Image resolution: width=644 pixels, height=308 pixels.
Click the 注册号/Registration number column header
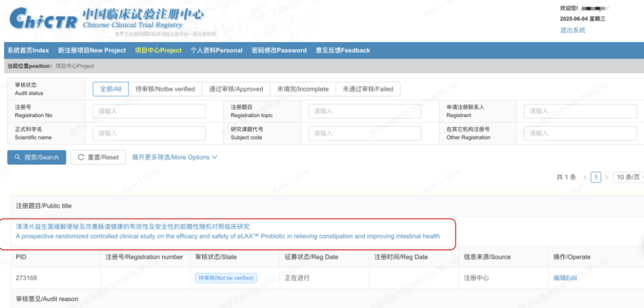tap(144, 257)
